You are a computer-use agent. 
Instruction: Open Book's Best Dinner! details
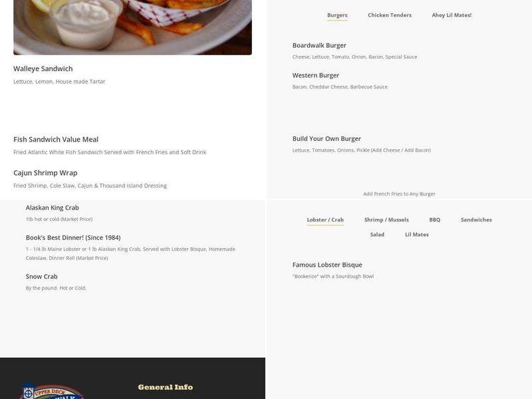72,236
